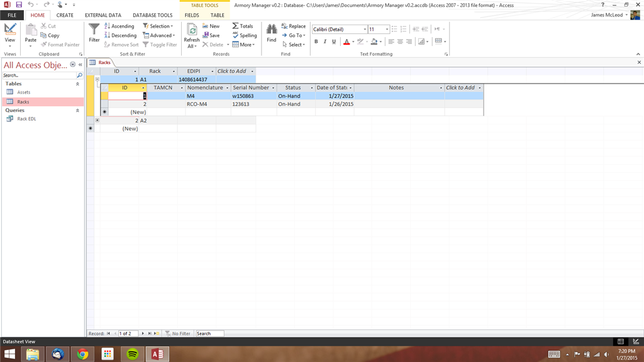The width and height of the screenshot is (644, 362).
Task: Open background fill color picker
Action: point(380,41)
